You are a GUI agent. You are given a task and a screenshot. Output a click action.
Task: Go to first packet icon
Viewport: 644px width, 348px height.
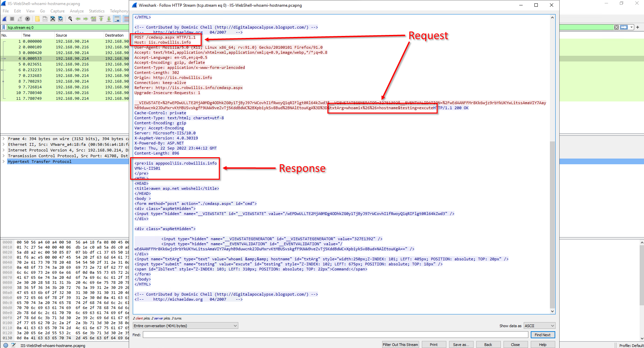(101, 19)
